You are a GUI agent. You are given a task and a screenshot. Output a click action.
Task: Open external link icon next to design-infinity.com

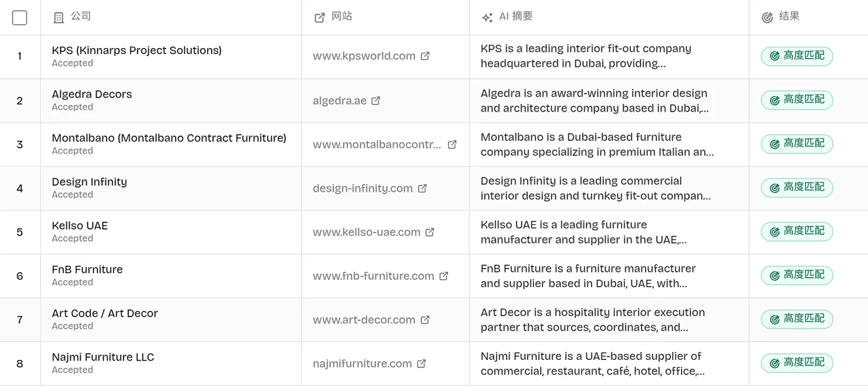pos(423,188)
